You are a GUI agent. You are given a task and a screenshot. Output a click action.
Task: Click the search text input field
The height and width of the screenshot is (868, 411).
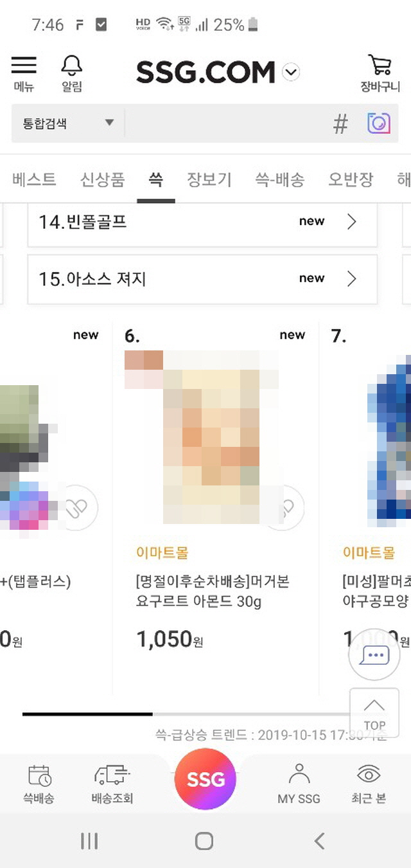[x=225, y=123]
